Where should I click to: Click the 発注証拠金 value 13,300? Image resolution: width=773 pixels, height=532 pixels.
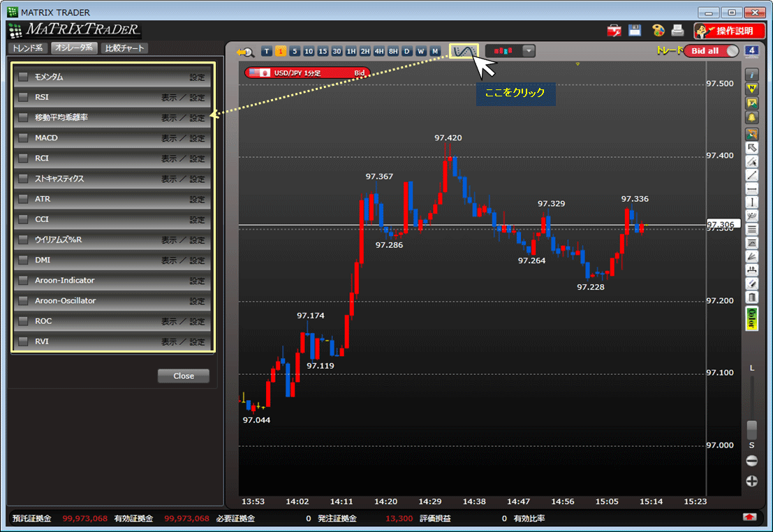(x=399, y=518)
